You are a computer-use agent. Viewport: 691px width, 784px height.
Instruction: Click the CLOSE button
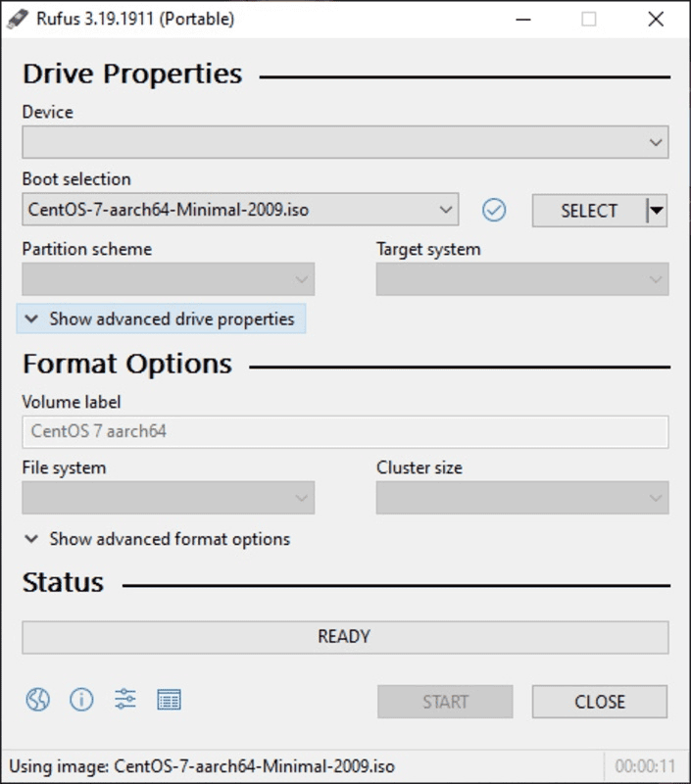coord(600,702)
